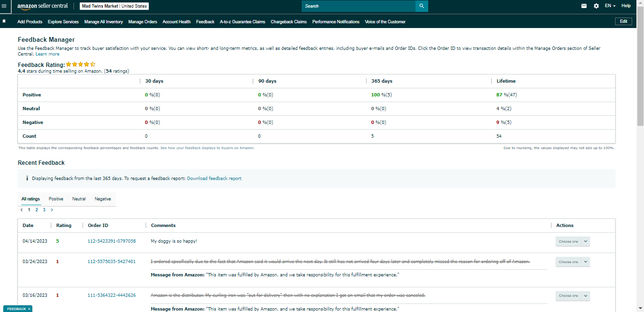The image size is (644, 312).
Task: Click 'Choose one' for 03/16/2023 row
Action: tap(569, 295)
